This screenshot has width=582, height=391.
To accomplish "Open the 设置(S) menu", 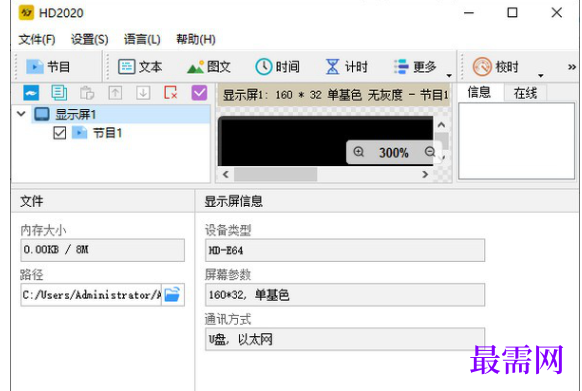I will (89, 39).
